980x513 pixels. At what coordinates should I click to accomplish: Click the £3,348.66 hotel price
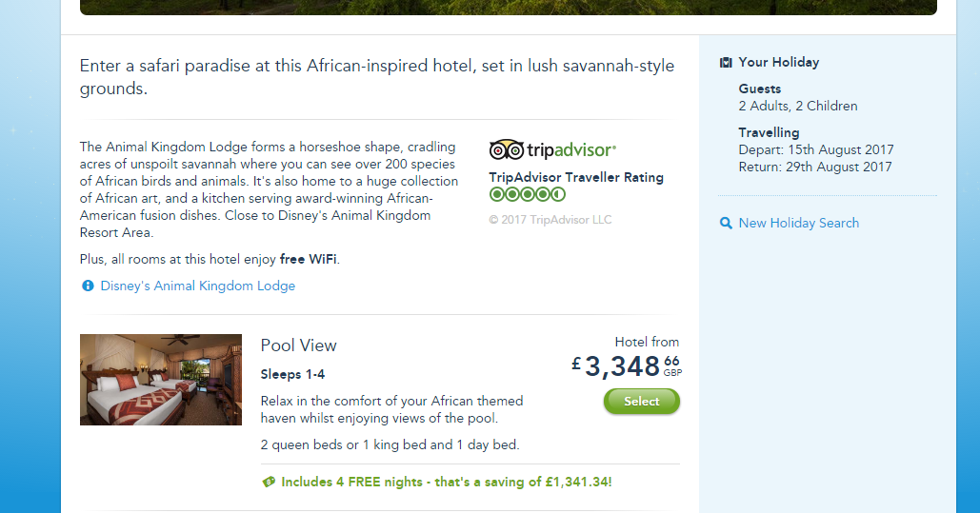pyautogui.click(x=626, y=365)
